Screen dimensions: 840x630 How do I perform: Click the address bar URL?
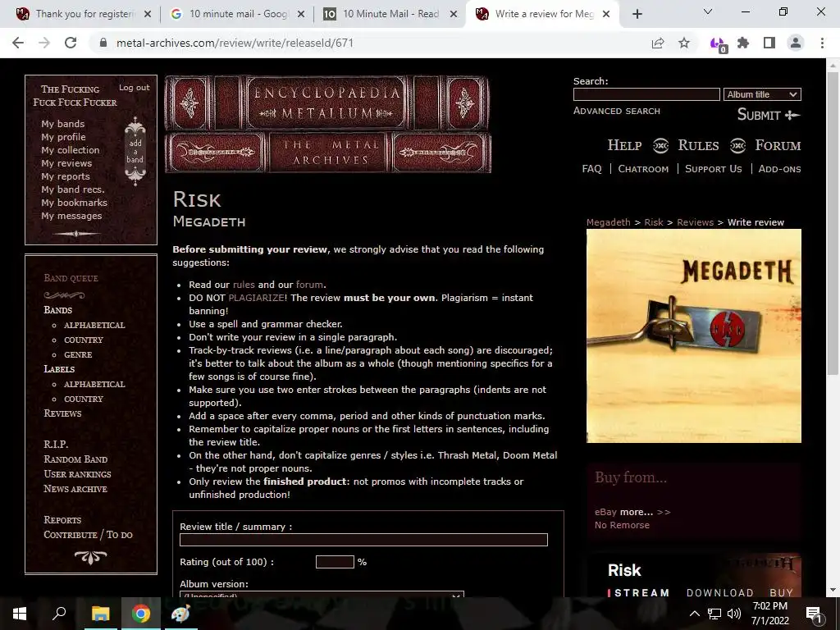[235, 43]
